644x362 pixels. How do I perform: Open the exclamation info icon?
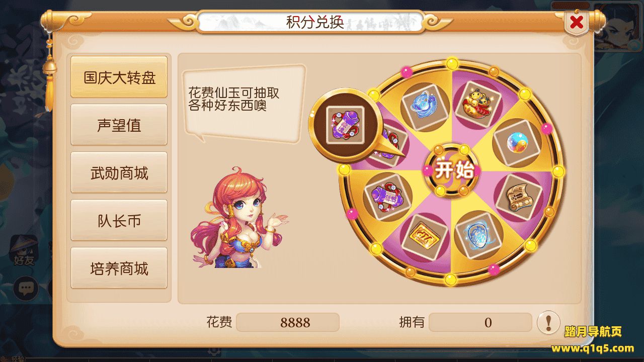(548, 322)
